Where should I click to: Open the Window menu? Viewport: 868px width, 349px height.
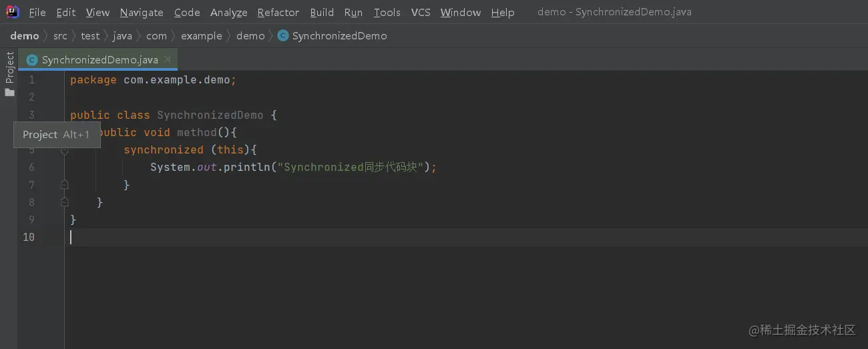[461, 12]
